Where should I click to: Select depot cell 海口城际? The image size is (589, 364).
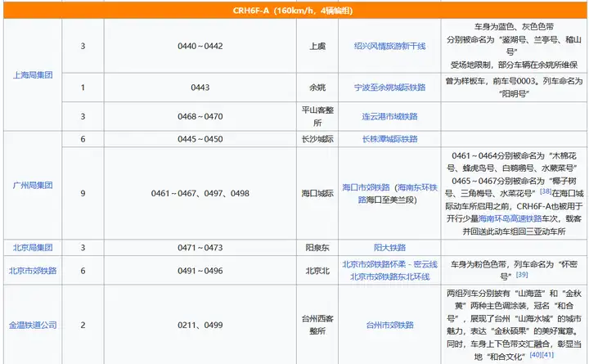[317, 194]
